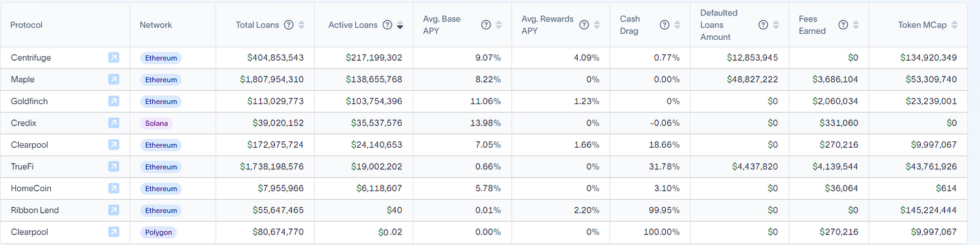980x245 pixels.
Task: Click Polygon Clearpool active loans $0.02
Action: (390, 232)
